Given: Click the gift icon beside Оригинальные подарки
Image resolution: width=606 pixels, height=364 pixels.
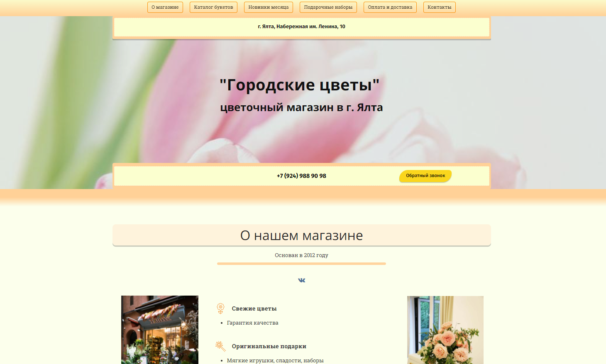Looking at the screenshot, I should click(220, 346).
